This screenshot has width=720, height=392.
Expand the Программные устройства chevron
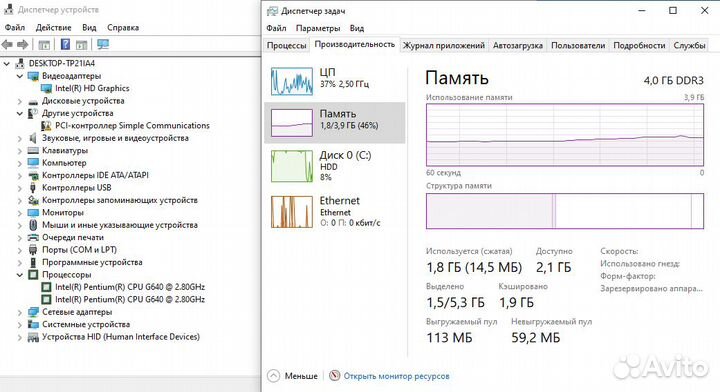coord(20,263)
